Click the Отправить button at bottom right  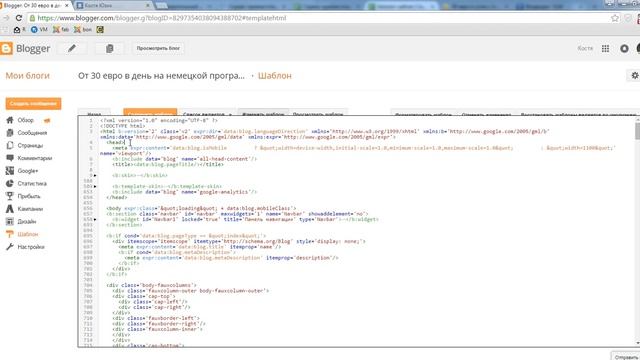pos(626,357)
